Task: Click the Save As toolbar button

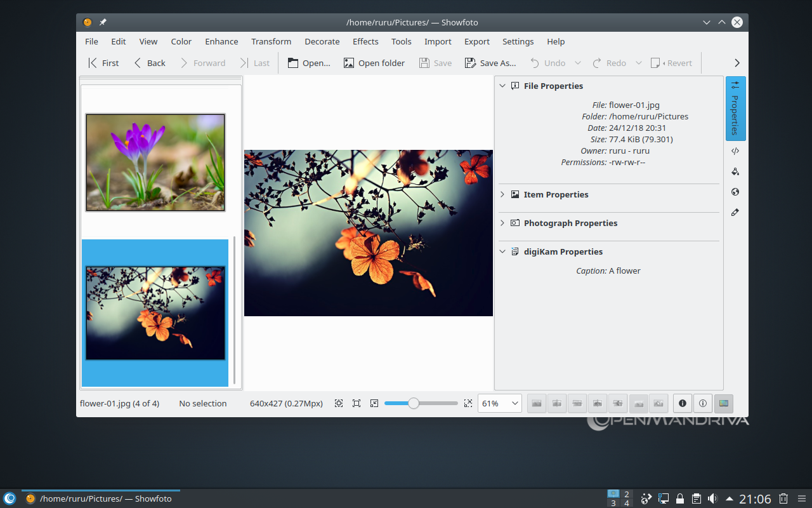Action: (490, 63)
